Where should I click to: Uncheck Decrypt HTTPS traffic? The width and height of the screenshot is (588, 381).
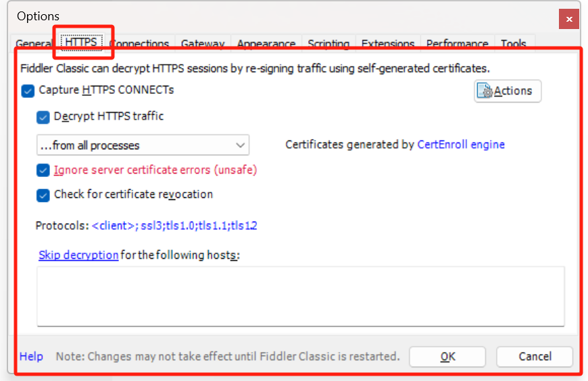tap(43, 117)
